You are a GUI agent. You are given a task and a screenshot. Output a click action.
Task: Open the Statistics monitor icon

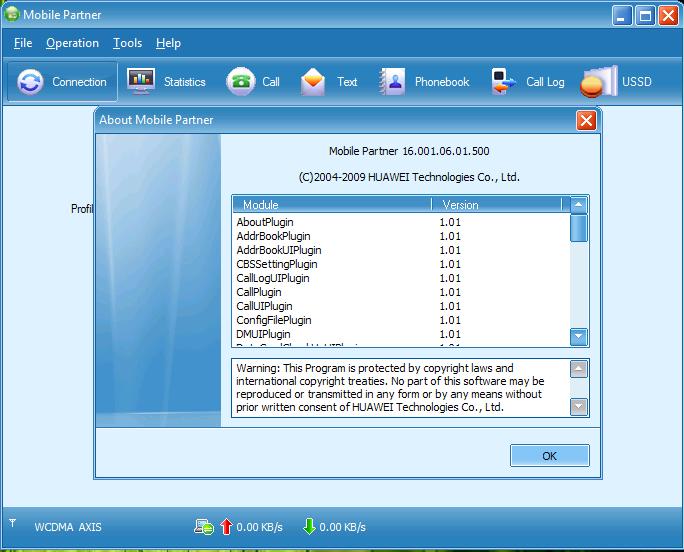click(140, 81)
